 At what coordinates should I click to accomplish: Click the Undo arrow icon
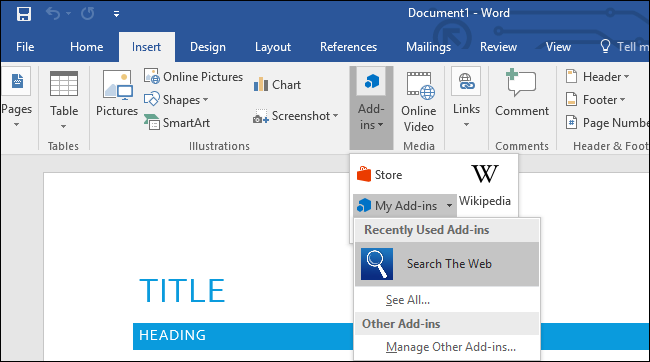pyautogui.click(x=53, y=14)
